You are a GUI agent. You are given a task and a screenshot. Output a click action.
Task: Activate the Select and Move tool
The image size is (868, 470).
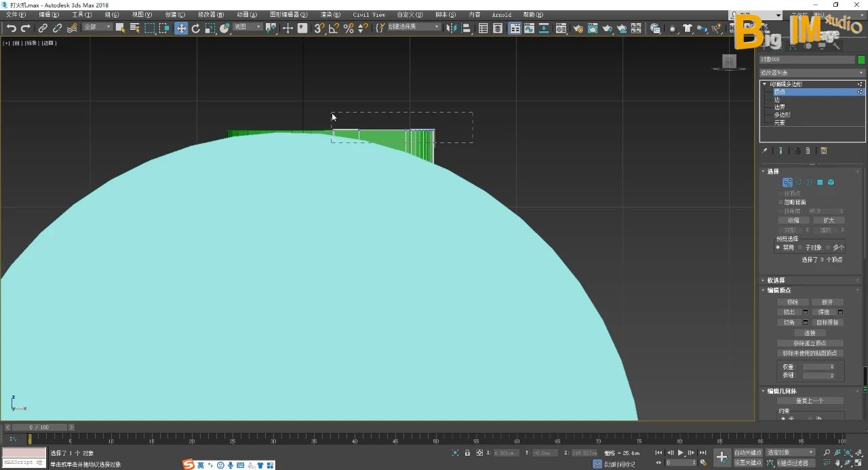click(181, 28)
